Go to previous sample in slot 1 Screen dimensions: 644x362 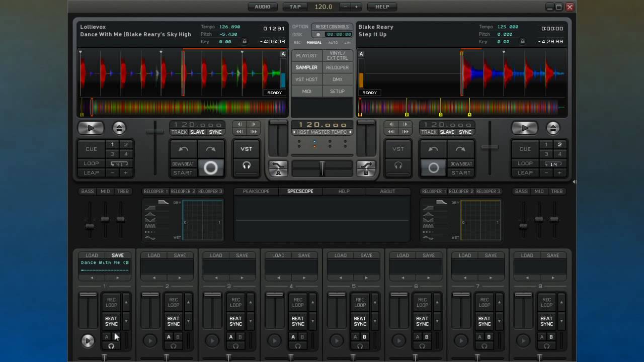point(92,278)
